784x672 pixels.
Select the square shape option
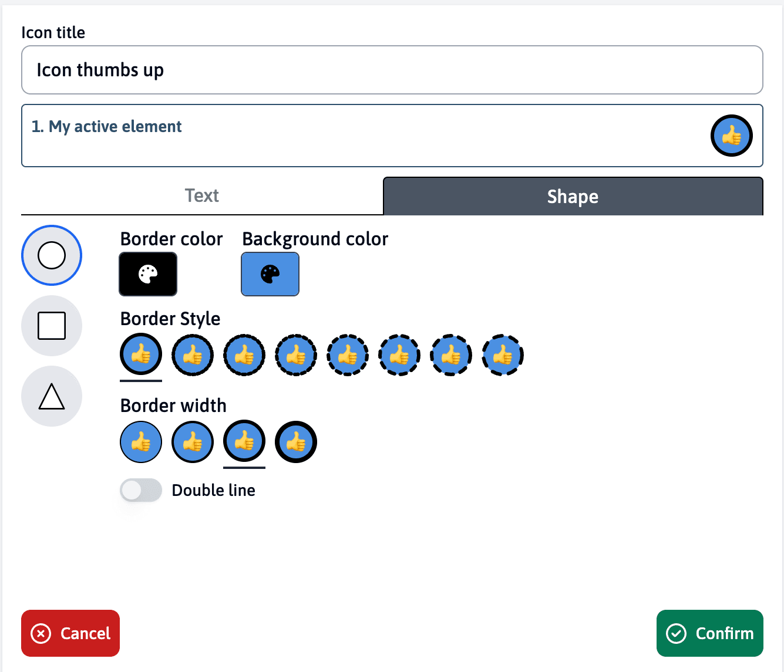tap(52, 326)
